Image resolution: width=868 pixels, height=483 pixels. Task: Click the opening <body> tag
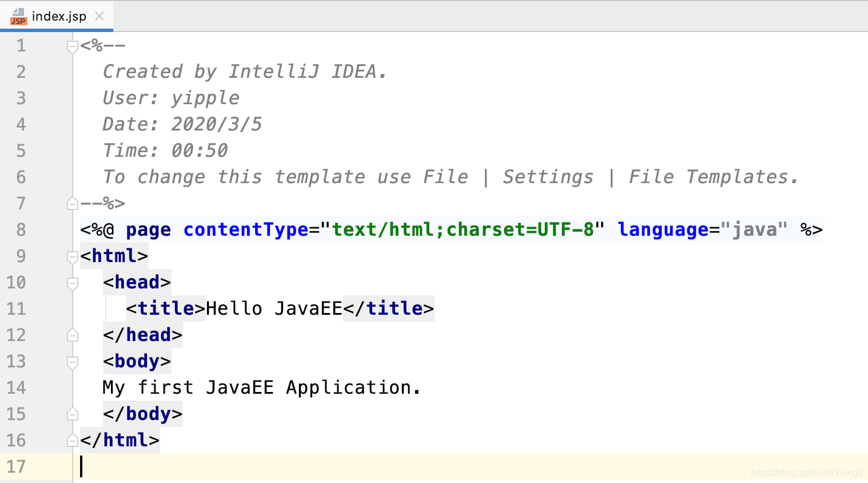pyautogui.click(x=137, y=361)
